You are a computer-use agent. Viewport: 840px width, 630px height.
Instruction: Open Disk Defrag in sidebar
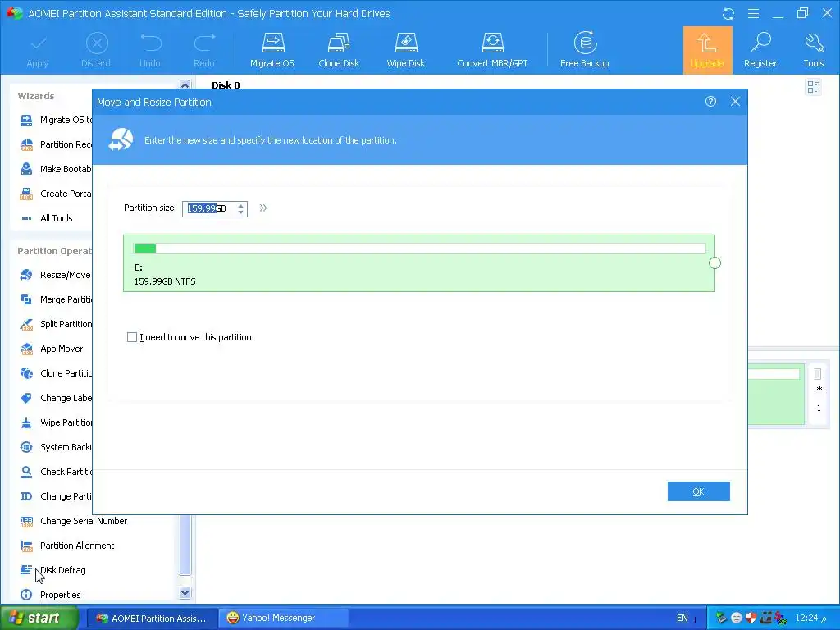pyautogui.click(x=52, y=570)
